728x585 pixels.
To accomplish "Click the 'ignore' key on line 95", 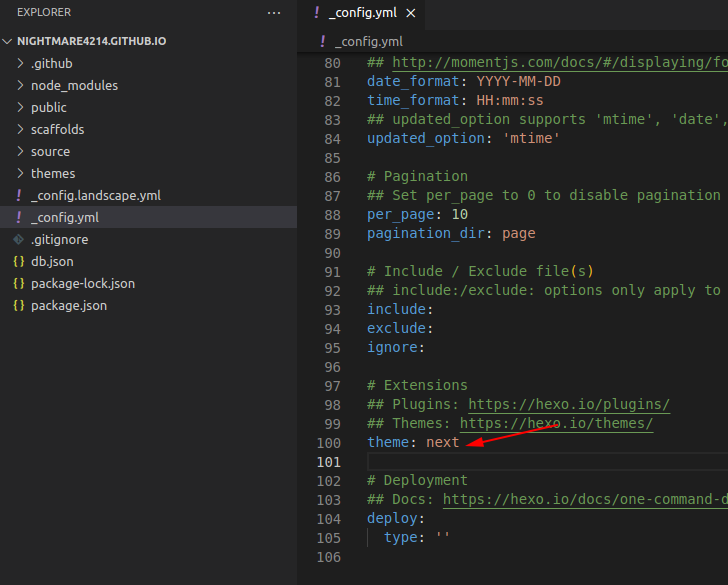I will pos(392,347).
